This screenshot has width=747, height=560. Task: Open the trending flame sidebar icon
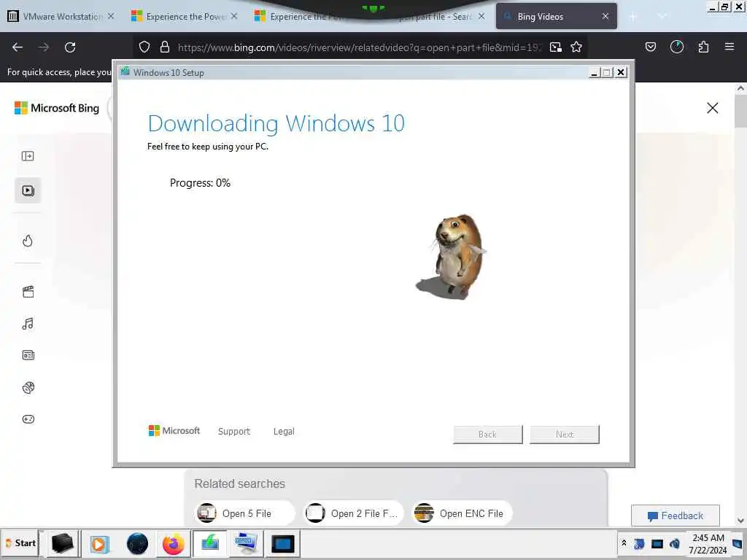28,241
